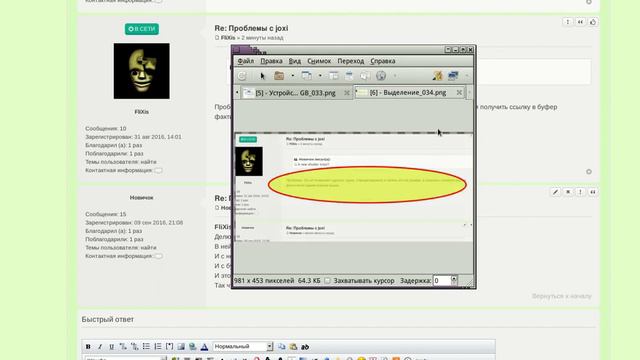This screenshot has width=640, height=360.
Task: Click FliXis Темы пользователя найти link
Action: click(148, 162)
